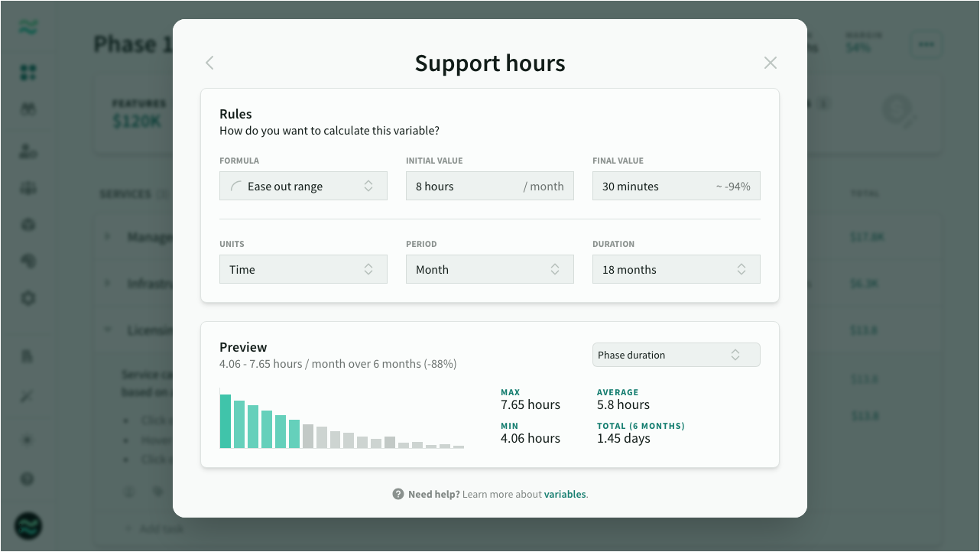
Task: Click the tallest green bar in preview chart
Action: pyautogui.click(x=226, y=421)
